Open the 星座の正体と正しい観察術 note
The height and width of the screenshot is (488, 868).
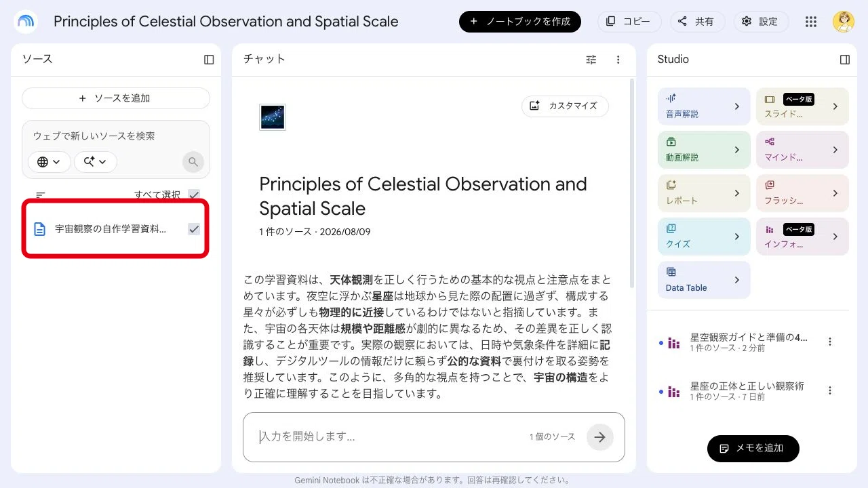[x=747, y=391]
